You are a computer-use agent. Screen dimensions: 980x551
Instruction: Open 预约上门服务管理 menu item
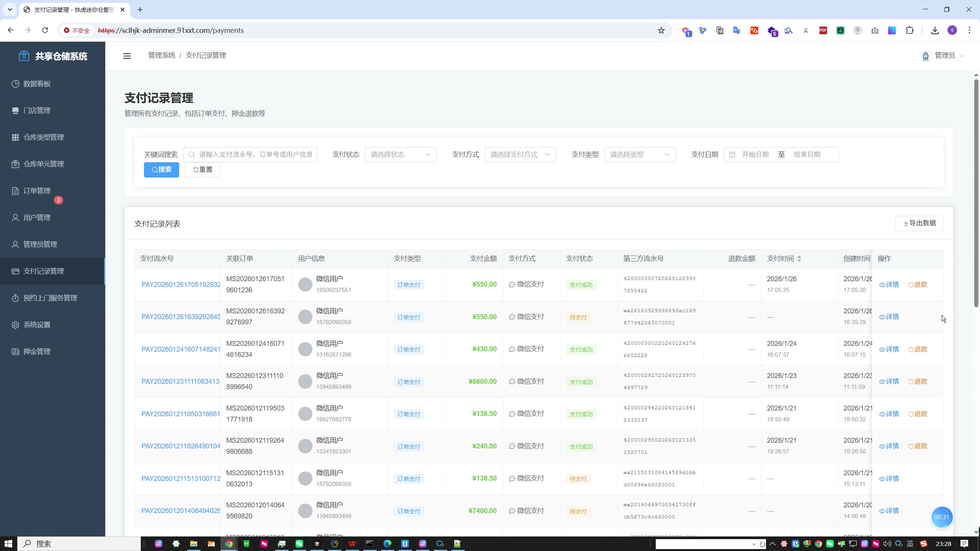50,298
